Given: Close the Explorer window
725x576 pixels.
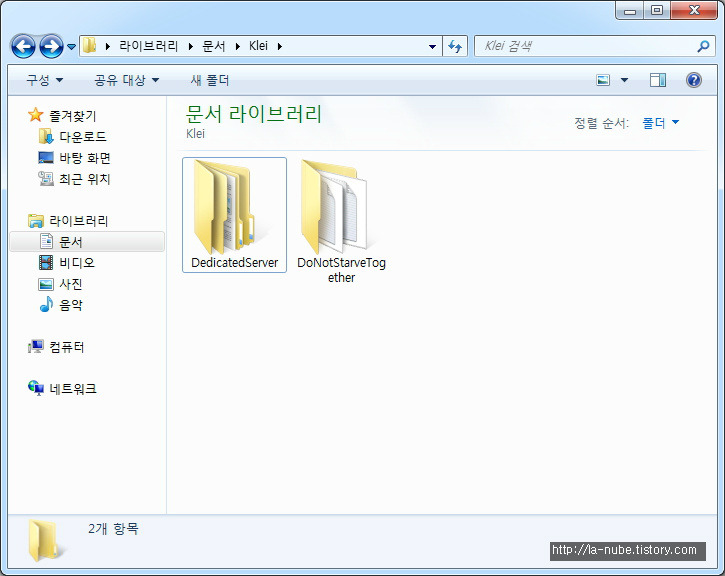Looking at the screenshot, I should coord(694,10).
